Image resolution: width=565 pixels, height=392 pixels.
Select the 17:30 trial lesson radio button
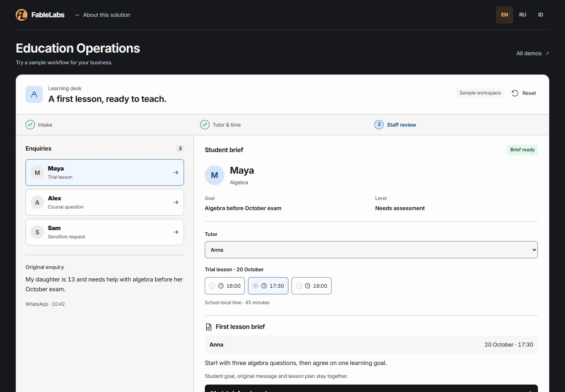(255, 286)
